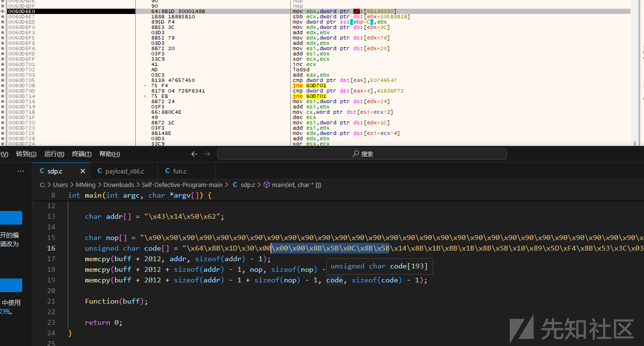Image resolution: width=644 pixels, height=346 pixels.
Task: Toggle the breakpoint dot beside address 0060D6F0
Action: [3, 27]
